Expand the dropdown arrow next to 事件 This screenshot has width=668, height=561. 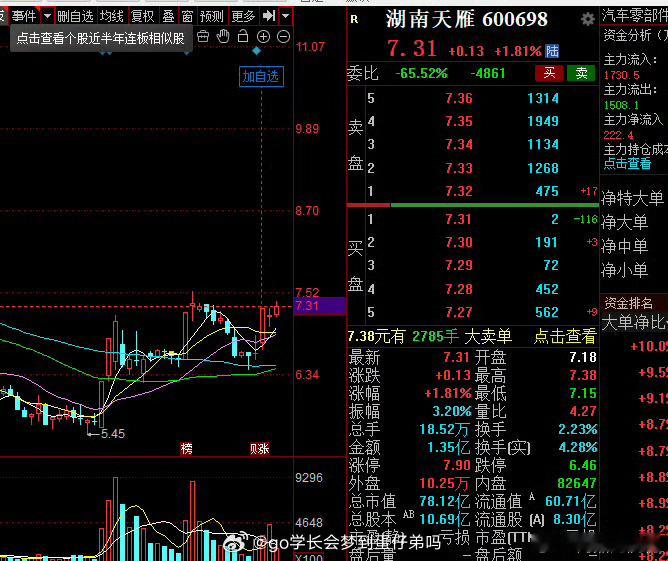(47, 16)
